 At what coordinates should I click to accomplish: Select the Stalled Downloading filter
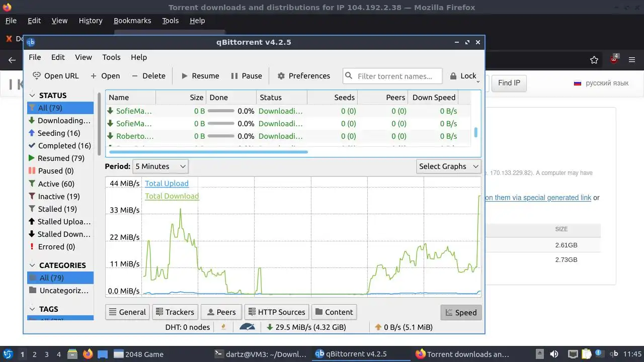tap(60, 234)
